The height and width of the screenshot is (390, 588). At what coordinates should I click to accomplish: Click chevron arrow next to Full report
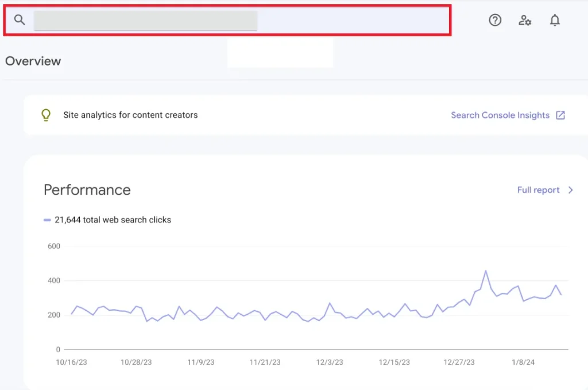pyautogui.click(x=570, y=190)
